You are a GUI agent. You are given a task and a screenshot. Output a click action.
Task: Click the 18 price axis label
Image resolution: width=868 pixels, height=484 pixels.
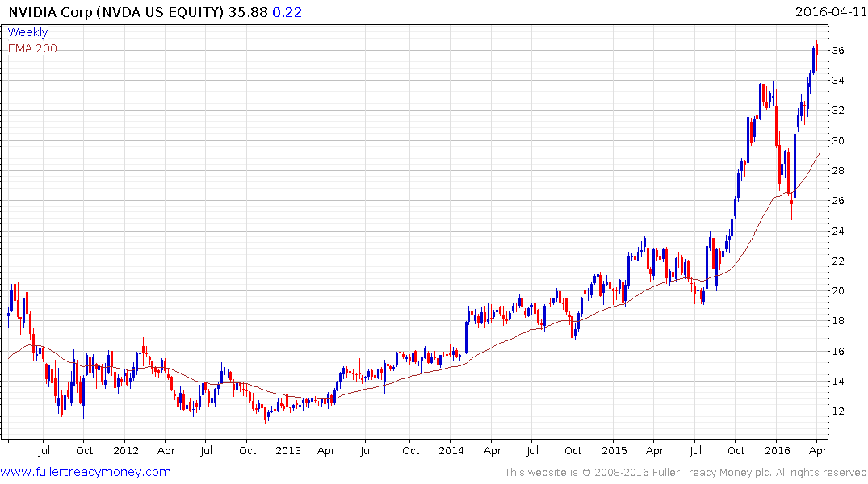coord(838,320)
